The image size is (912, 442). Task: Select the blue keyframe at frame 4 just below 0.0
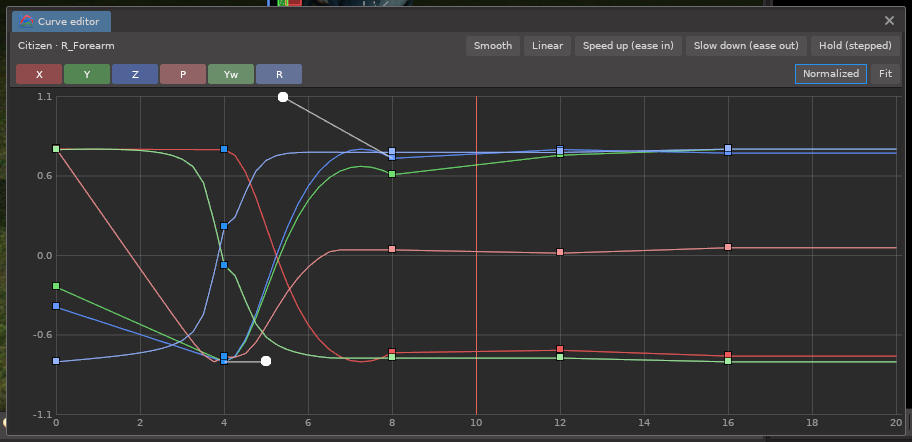pos(224,265)
